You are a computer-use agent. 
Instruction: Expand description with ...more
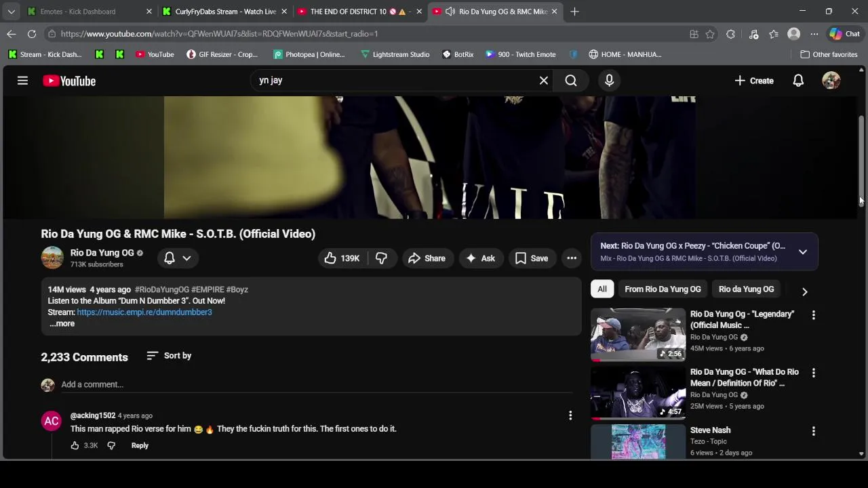(62, 323)
